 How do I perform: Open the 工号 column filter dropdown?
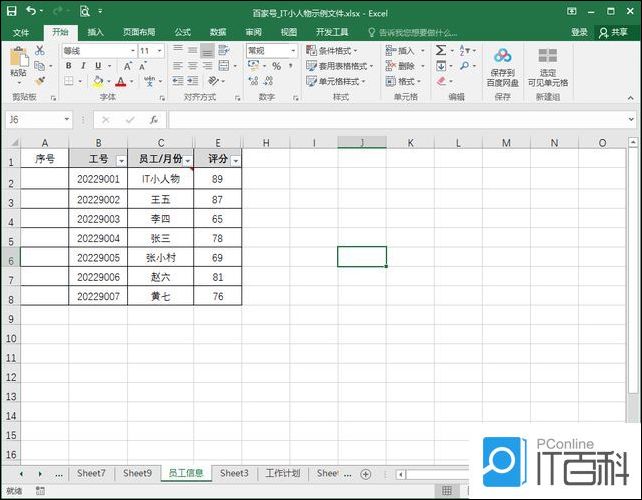(x=121, y=160)
